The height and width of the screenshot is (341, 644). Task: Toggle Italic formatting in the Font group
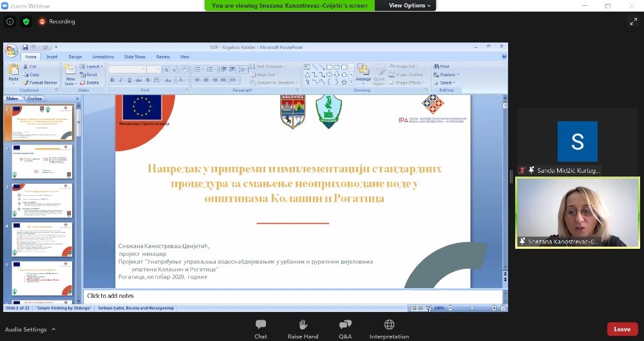coord(120,81)
